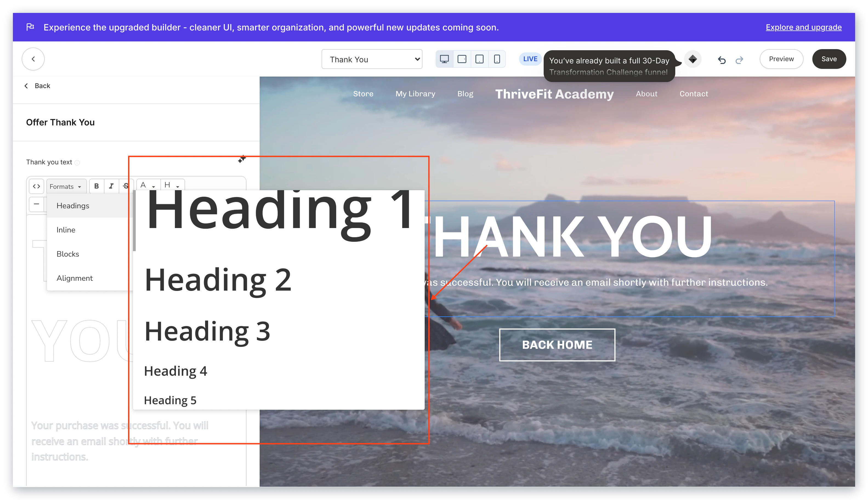Click the flag icon in the banner
This screenshot has width=868, height=500.
30,27
